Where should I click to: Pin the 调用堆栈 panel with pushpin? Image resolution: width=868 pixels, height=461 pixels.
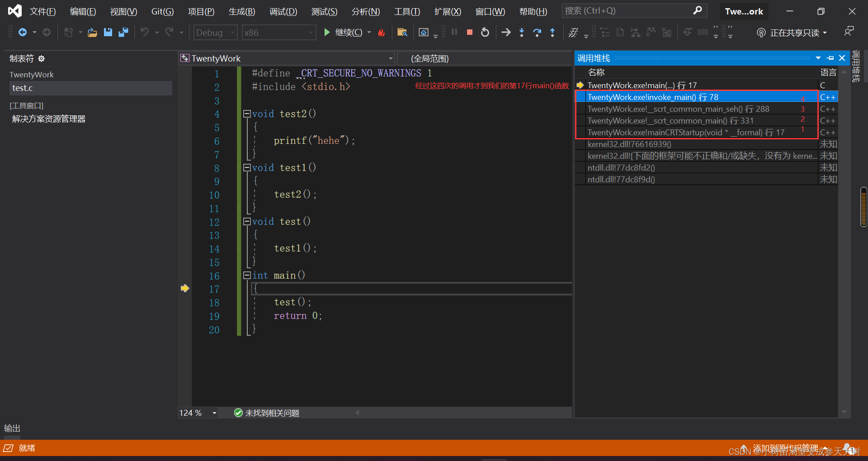point(830,58)
